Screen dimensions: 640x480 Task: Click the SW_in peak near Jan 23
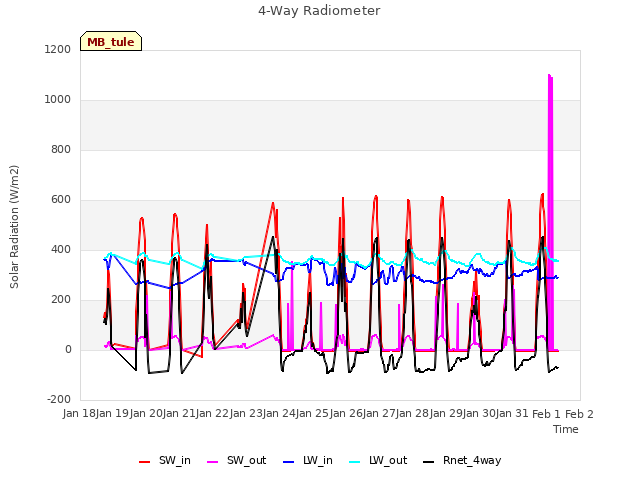click(x=273, y=203)
